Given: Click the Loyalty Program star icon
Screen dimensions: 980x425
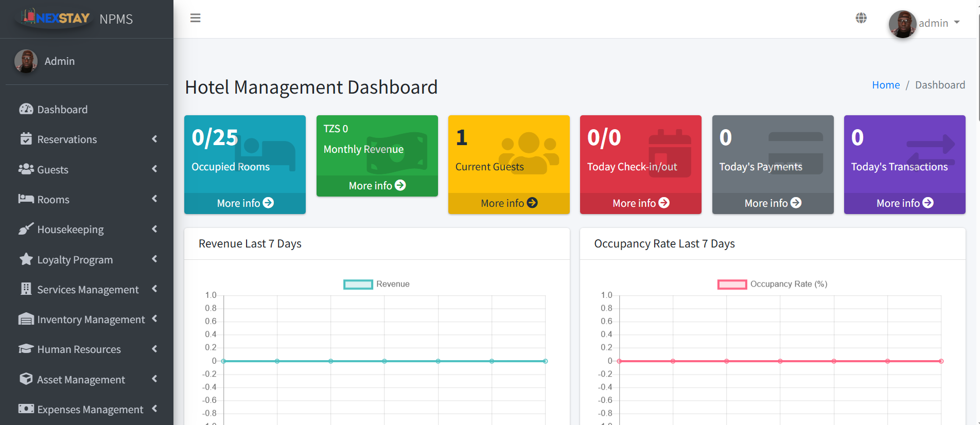Looking at the screenshot, I should click(x=26, y=259).
